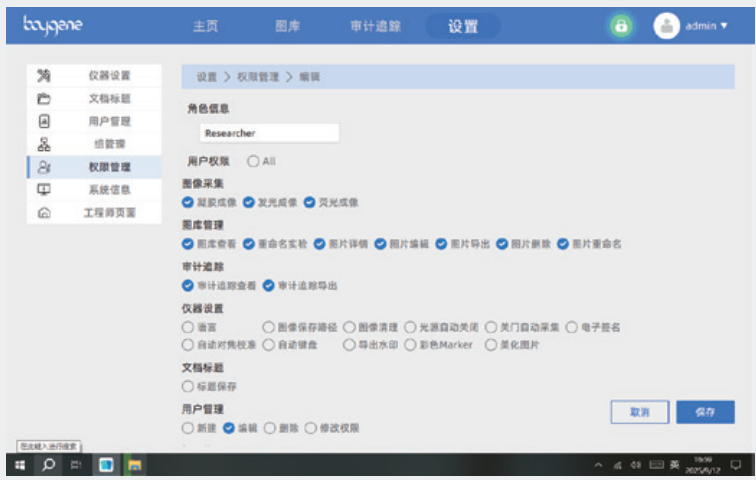Enable 标题保存 permission
756x480 pixels.
point(188,387)
